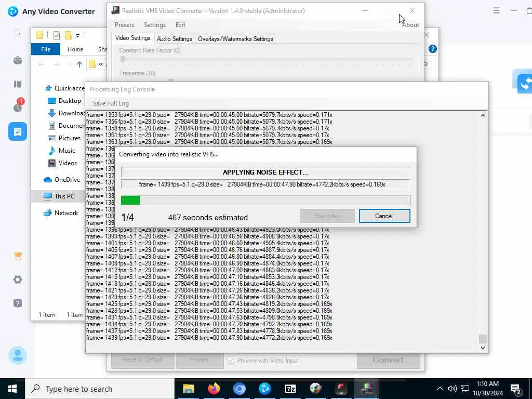Toggle the Any Video Converter sidebar collapse icon

pos(17,33)
